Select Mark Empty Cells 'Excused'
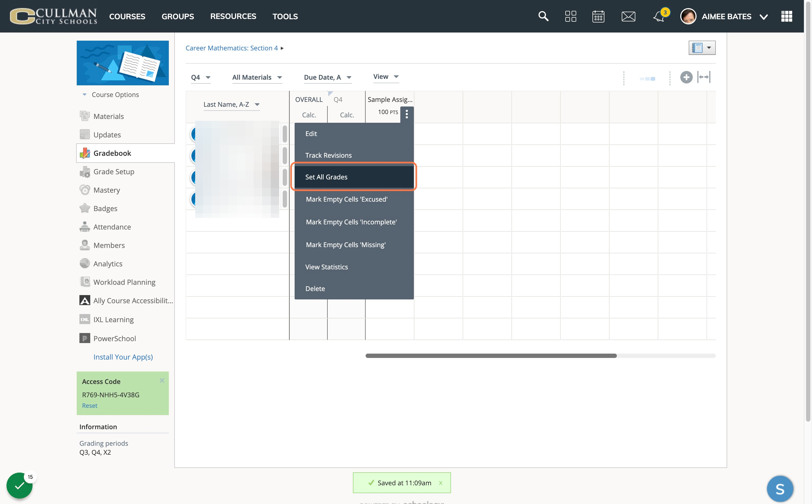812x504 pixels. pos(354,199)
